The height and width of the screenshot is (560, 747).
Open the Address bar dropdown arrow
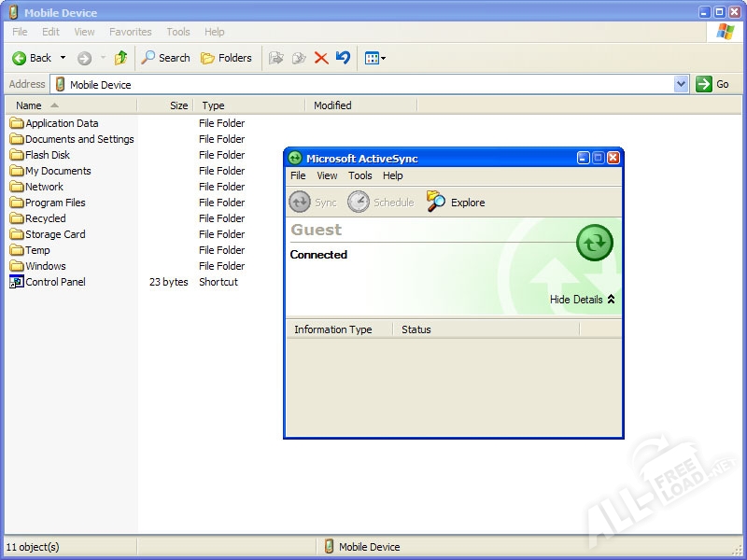(x=681, y=84)
